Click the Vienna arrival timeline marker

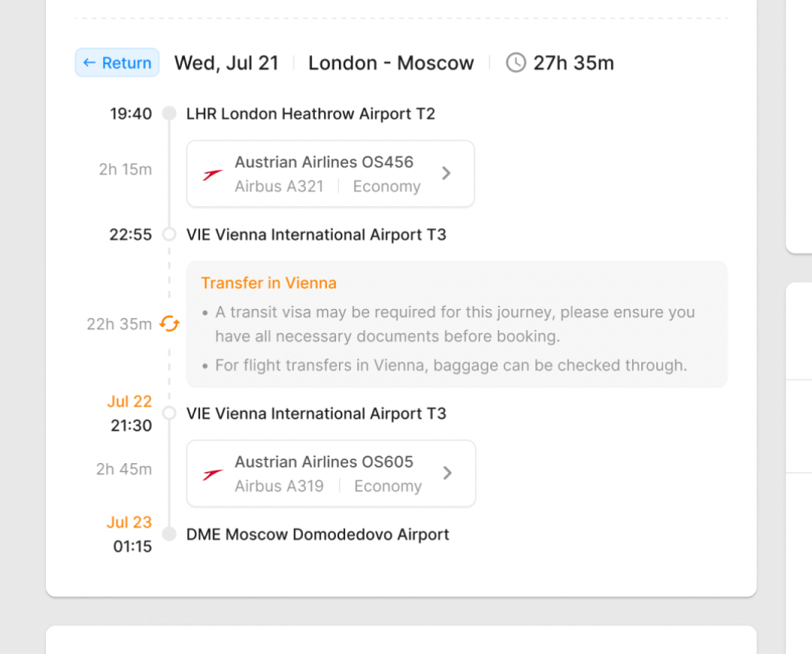[169, 235]
